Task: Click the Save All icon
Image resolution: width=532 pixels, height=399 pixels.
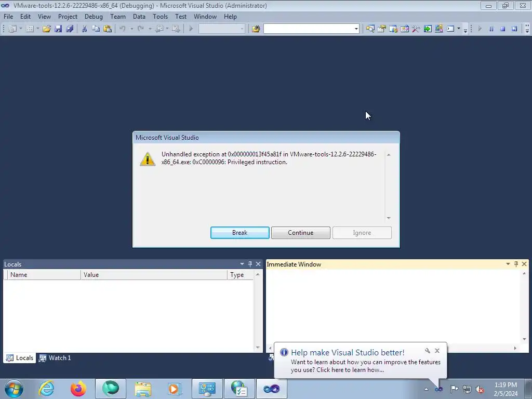Action: 70,29
